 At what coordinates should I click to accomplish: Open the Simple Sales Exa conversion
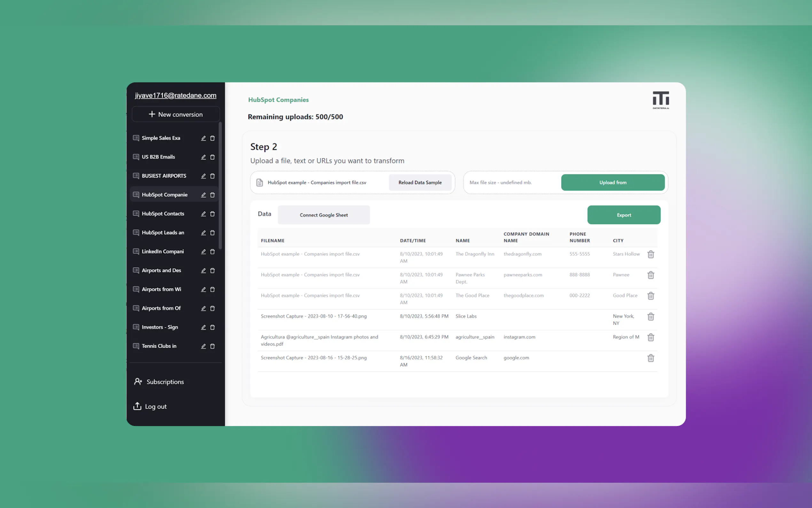pyautogui.click(x=161, y=138)
